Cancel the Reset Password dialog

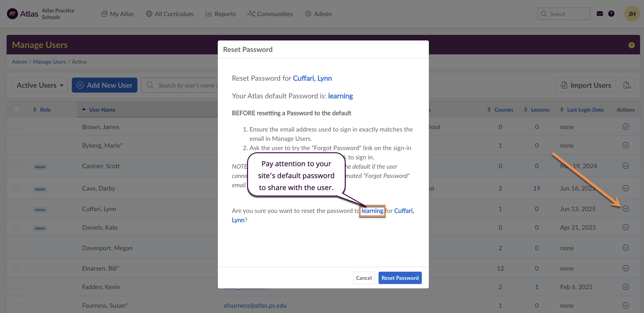[x=364, y=278]
